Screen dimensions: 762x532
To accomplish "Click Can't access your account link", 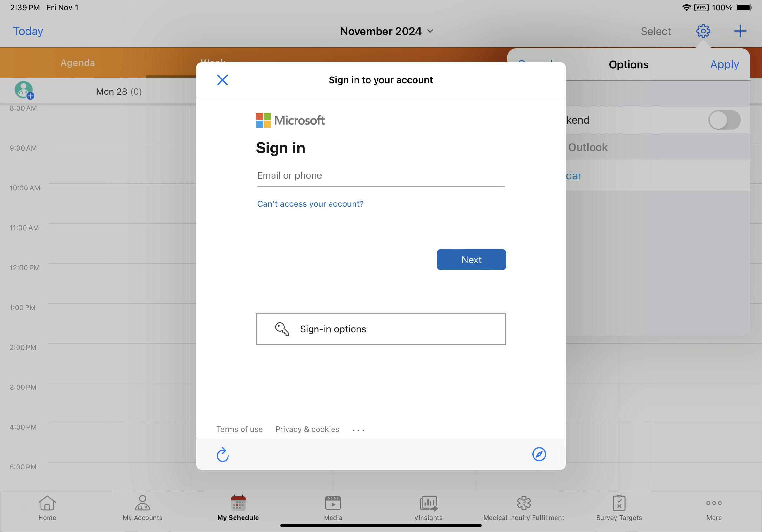I will (x=310, y=203).
